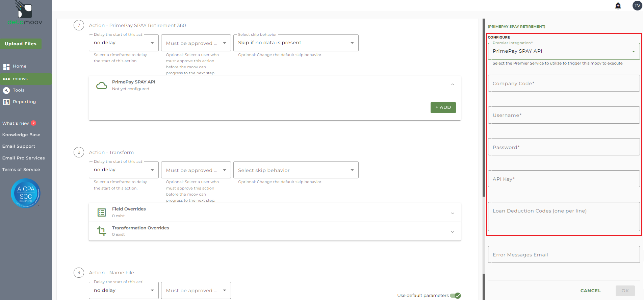Click CANCEL in the configure panel
The image size is (644, 300).
pos(590,291)
